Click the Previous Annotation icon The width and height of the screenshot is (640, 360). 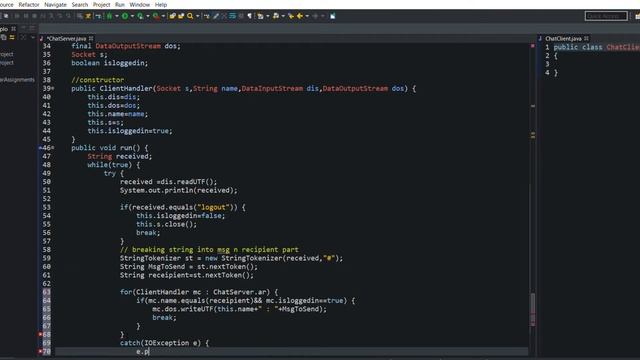276,16
